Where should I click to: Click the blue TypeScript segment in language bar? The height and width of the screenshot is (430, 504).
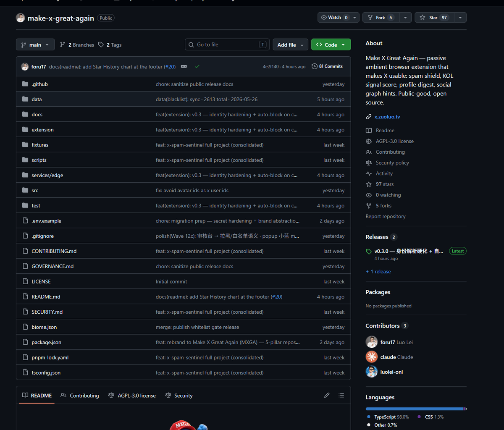coord(414,409)
